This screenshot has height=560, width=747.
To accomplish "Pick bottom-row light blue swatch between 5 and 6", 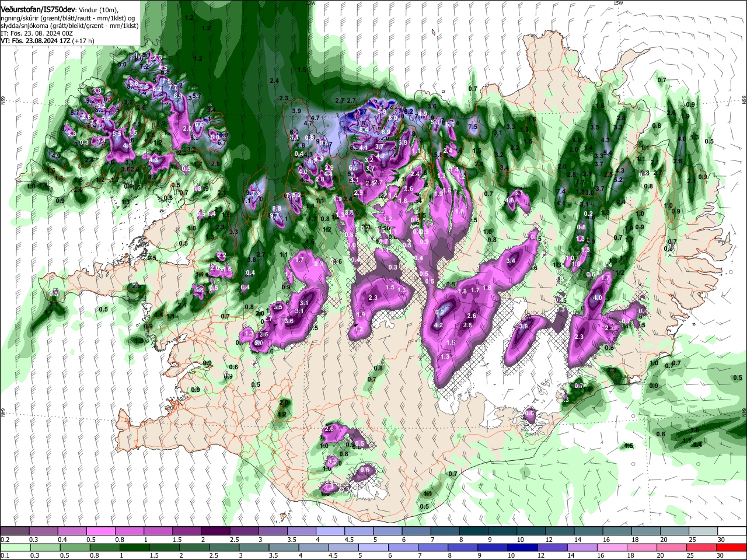I will coord(374,547).
